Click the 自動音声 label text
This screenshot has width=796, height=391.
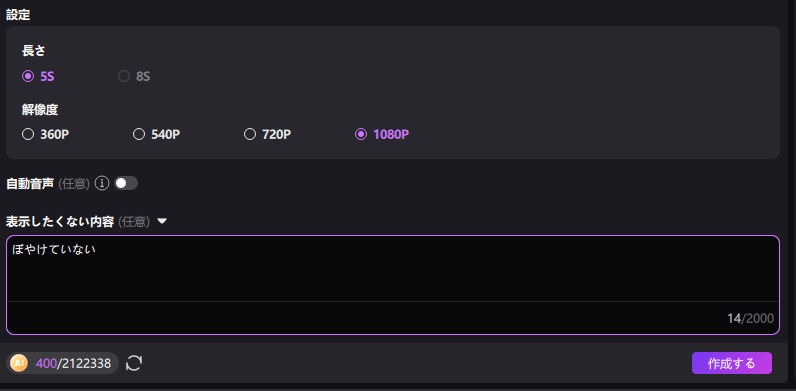(30, 184)
